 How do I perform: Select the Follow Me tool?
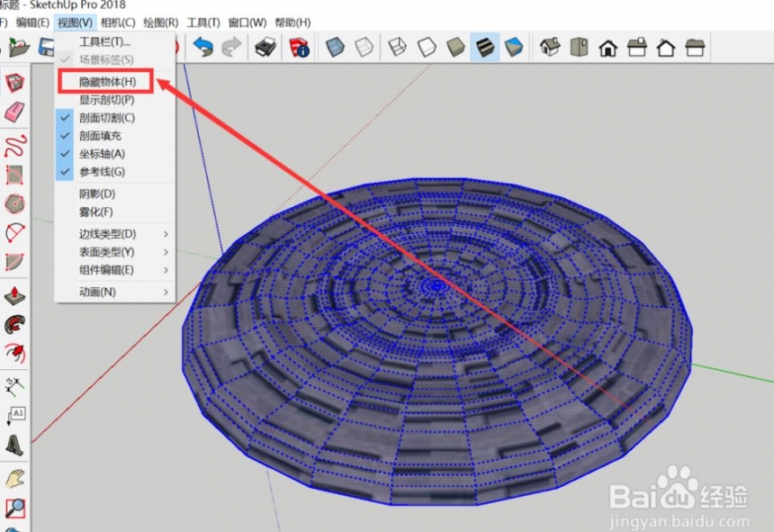click(14, 324)
